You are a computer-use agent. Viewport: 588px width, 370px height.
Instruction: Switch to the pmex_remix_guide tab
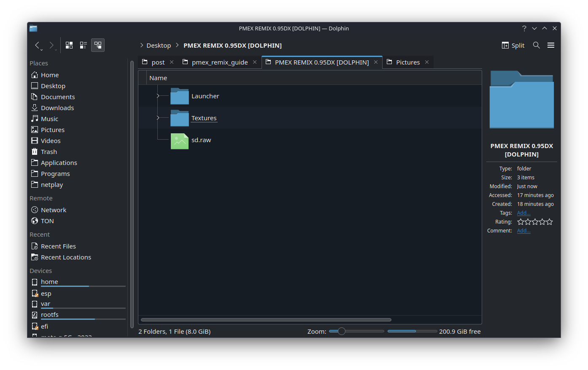pos(219,62)
